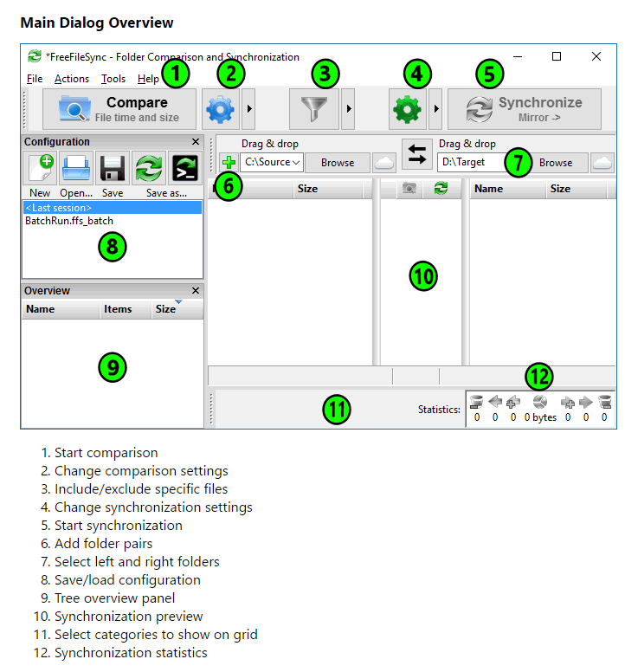Image resolution: width=625 pixels, height=672 pixels.
Task: Click the update-right arrow statistics icon
Action: [585, 402]
